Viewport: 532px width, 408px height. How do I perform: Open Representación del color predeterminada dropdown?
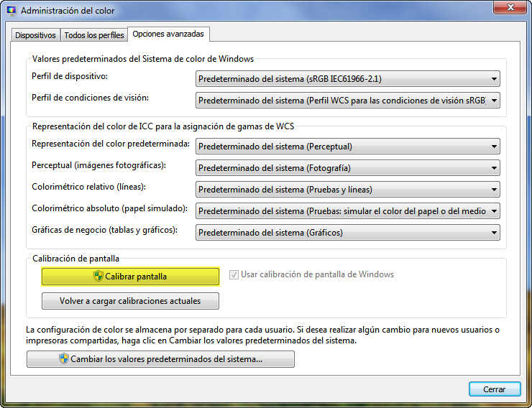(x=348, y=147)
